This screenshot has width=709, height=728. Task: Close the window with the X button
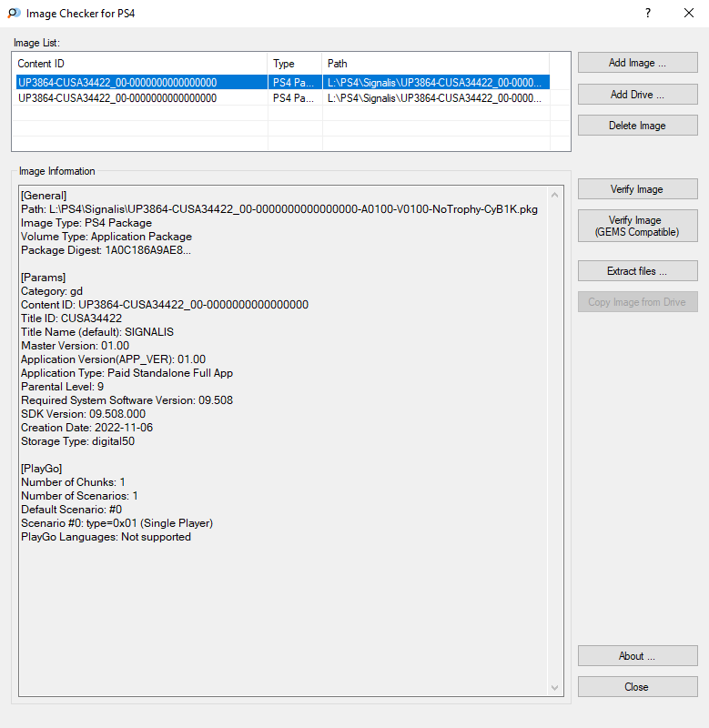689,13
